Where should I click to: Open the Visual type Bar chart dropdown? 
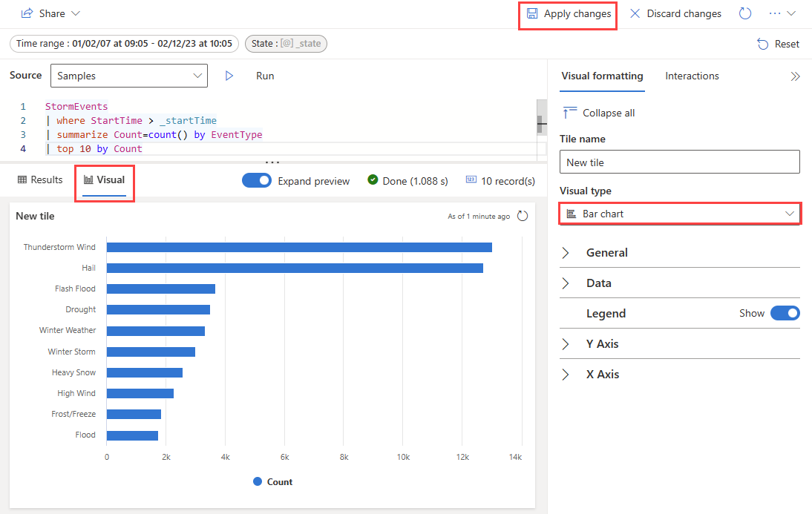680,214
